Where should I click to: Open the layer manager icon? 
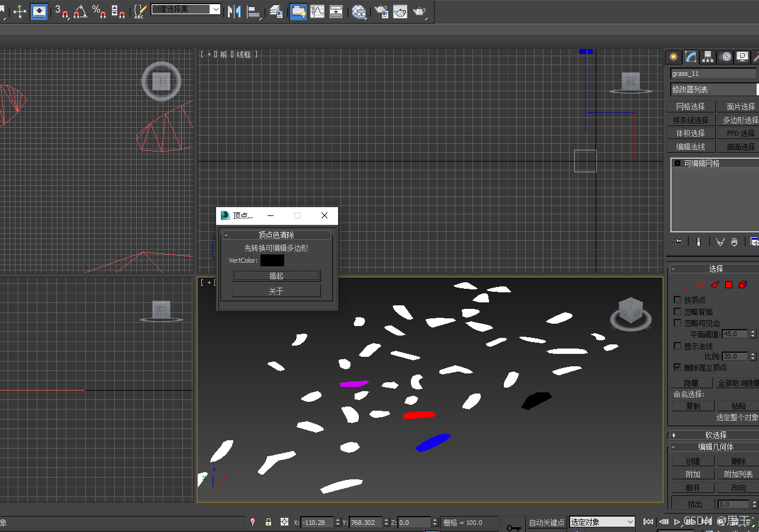(276, 11)
